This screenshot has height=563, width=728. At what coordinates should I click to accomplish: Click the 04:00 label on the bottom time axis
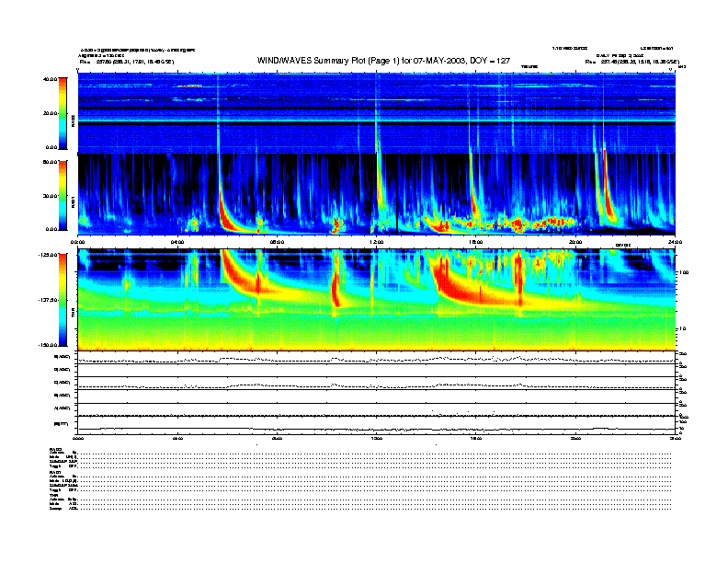177,438
